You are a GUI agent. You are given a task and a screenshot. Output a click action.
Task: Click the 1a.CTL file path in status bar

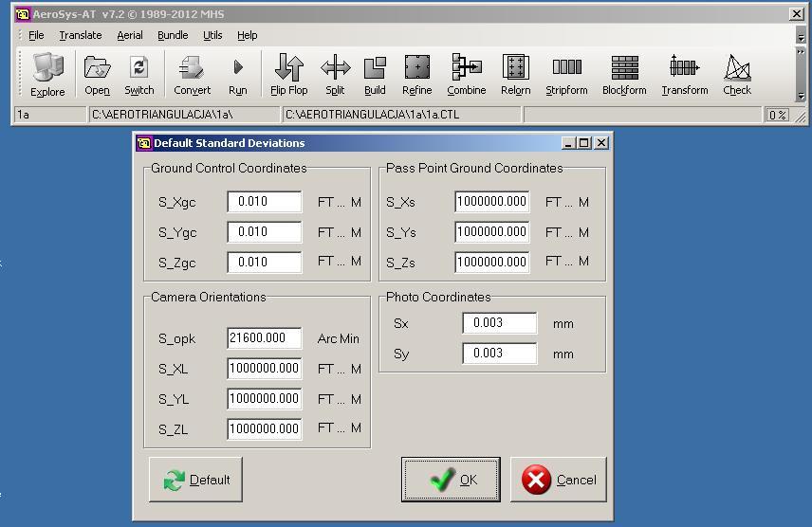[401, 115]
